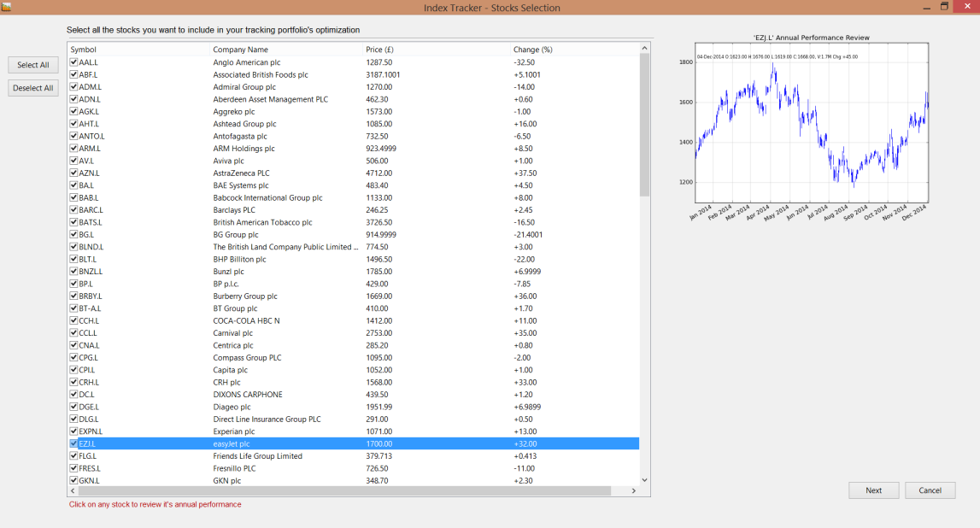Image resolution: width=980 pixels, height=528 pixels.
Task: Click the vertical scrollbar thumb
Action: pos(644,125)
